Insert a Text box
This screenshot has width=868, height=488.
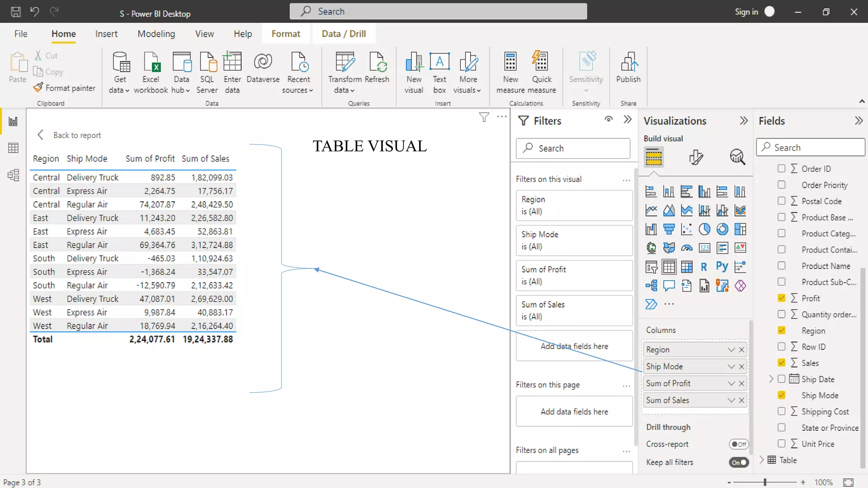click(x=440, y=72)
